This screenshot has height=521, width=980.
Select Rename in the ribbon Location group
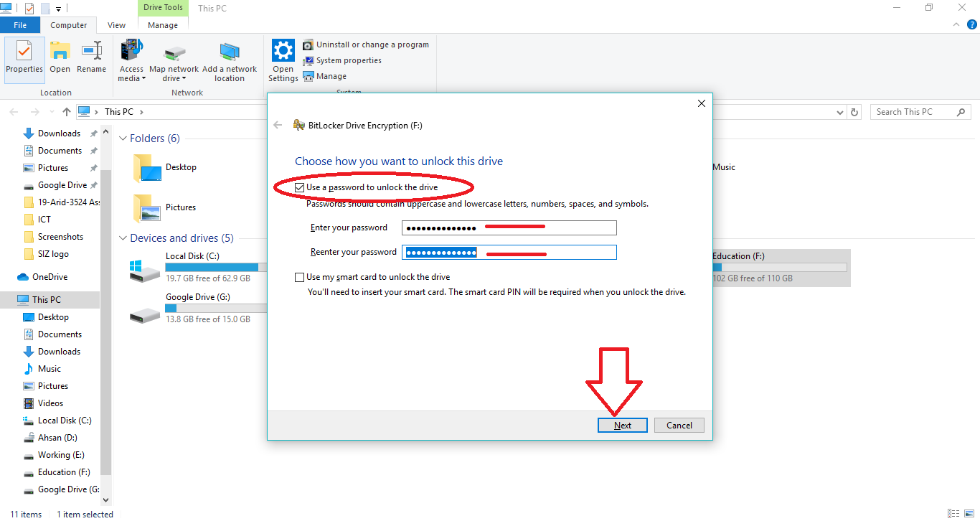coord(92,59)
